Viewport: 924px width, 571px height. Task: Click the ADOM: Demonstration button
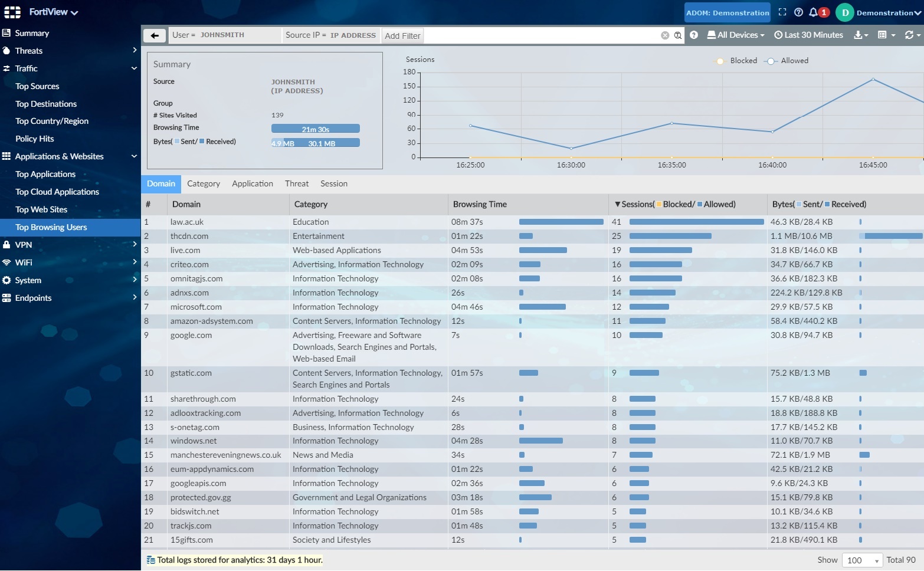[x=728, y=12]
